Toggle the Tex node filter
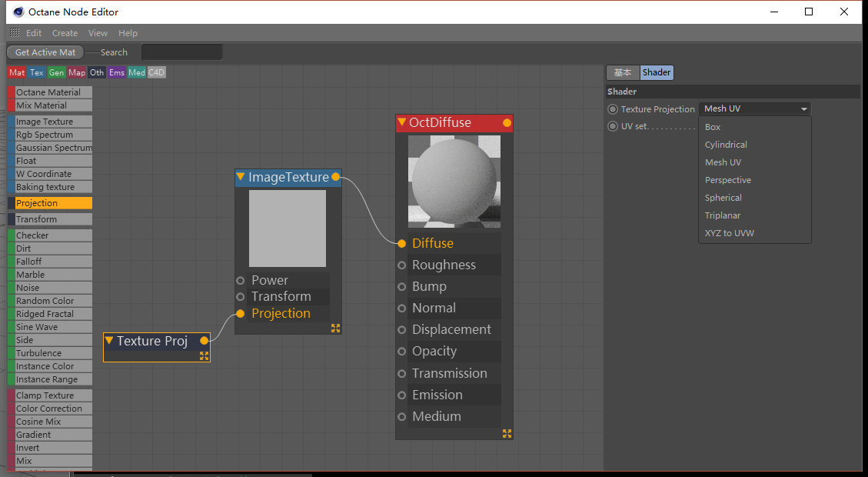The image size is (868, 477). coord(37,72)
